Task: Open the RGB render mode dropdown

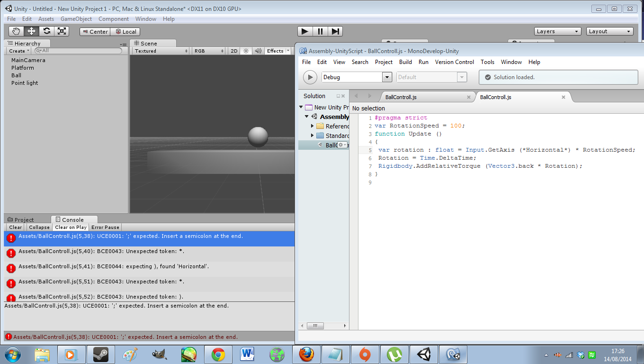Action: [x=209, y=51]
